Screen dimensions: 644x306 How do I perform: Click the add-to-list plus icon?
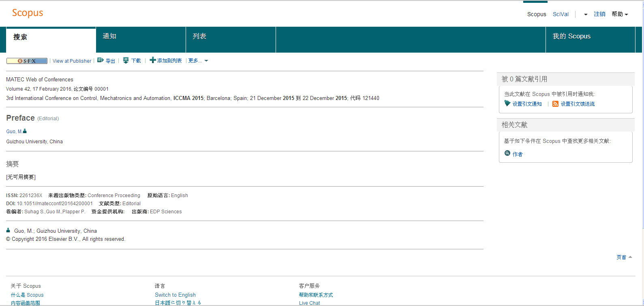153,60
